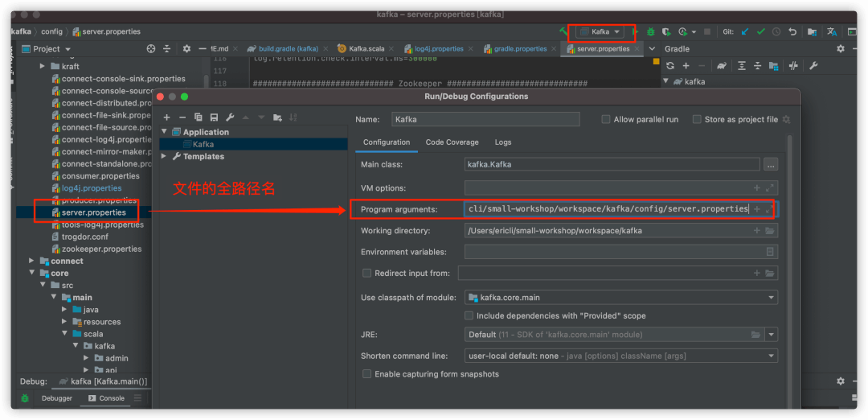
Task: Start debugging with the green bug icon
Action: [x=651, y=32]
